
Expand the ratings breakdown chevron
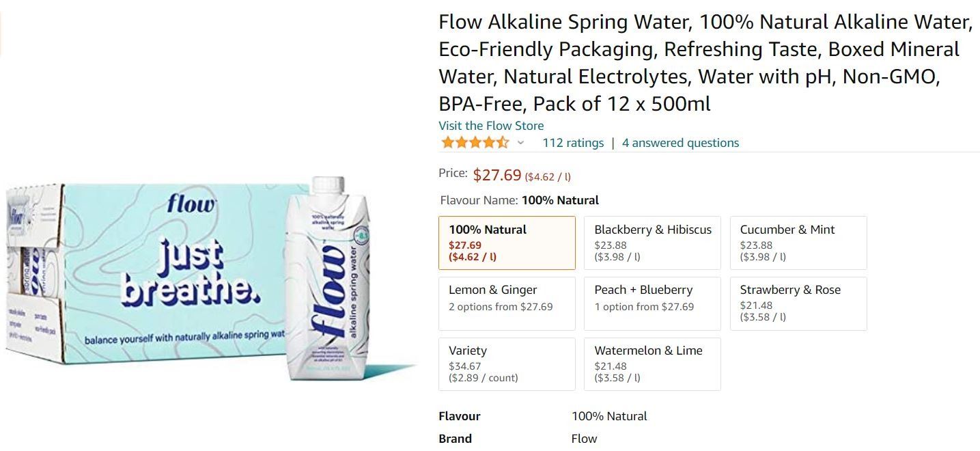[520, 143]
